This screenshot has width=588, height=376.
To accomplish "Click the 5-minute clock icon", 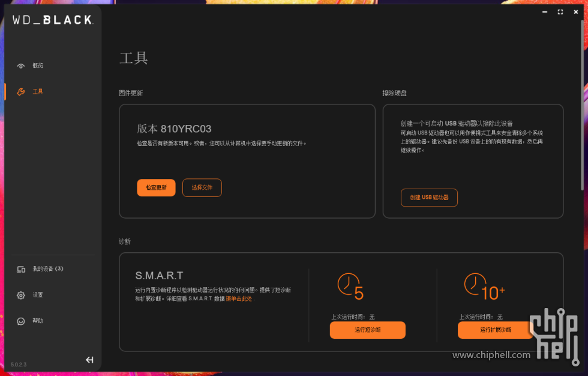I will [x=350, y=287].
